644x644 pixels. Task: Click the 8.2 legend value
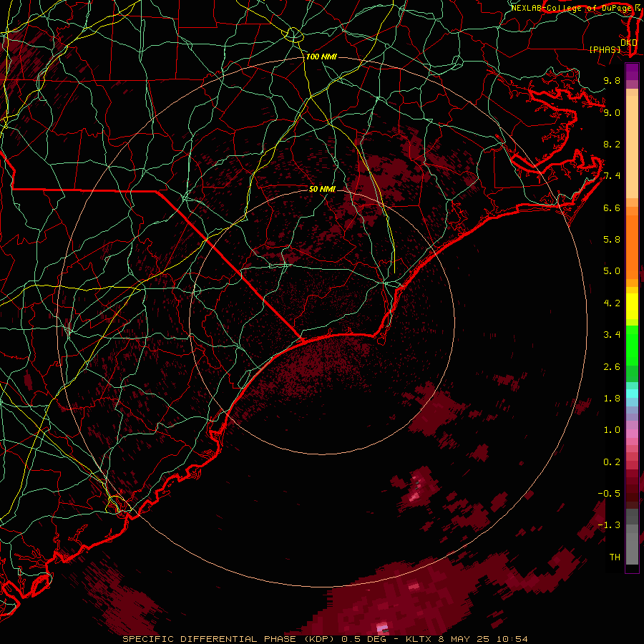(612, 144)
